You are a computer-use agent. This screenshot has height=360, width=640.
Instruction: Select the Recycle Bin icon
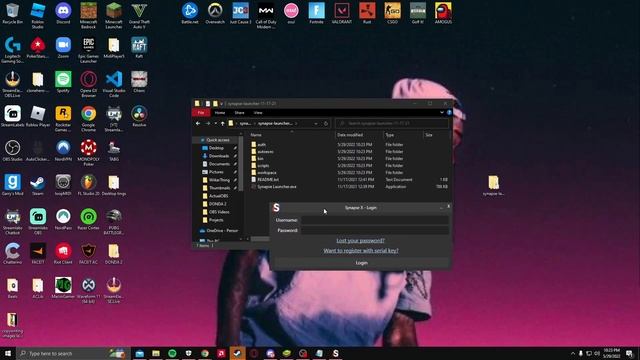pyautogui.click(x=12, y=13)
